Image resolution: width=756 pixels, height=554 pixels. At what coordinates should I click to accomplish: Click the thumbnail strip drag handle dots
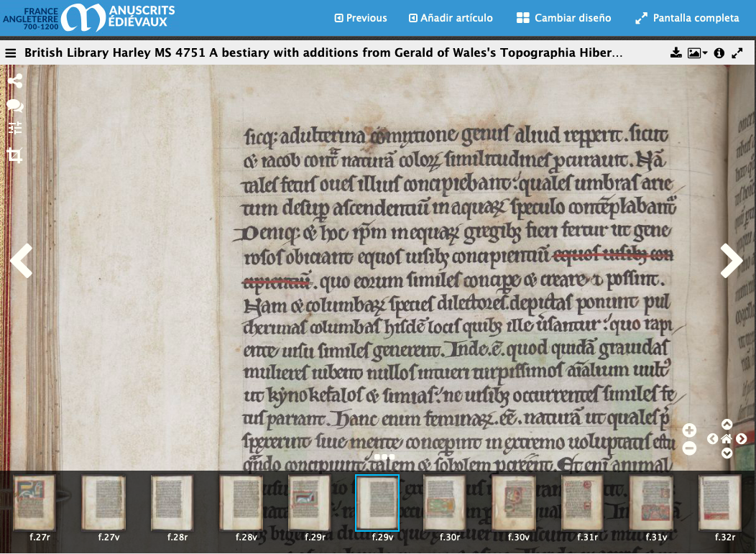coord(384,456)
